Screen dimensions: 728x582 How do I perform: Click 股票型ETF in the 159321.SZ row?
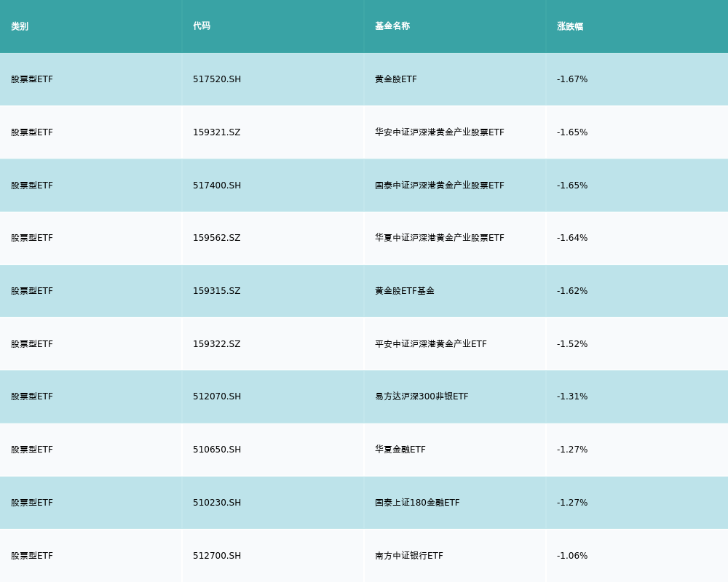pos(32,132)
